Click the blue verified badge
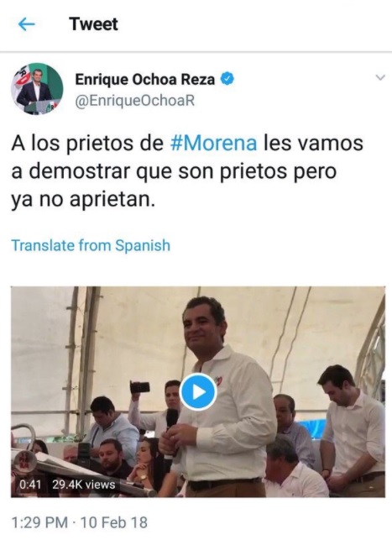The width and height of the screenshot is (392, 540). point(227,79)
